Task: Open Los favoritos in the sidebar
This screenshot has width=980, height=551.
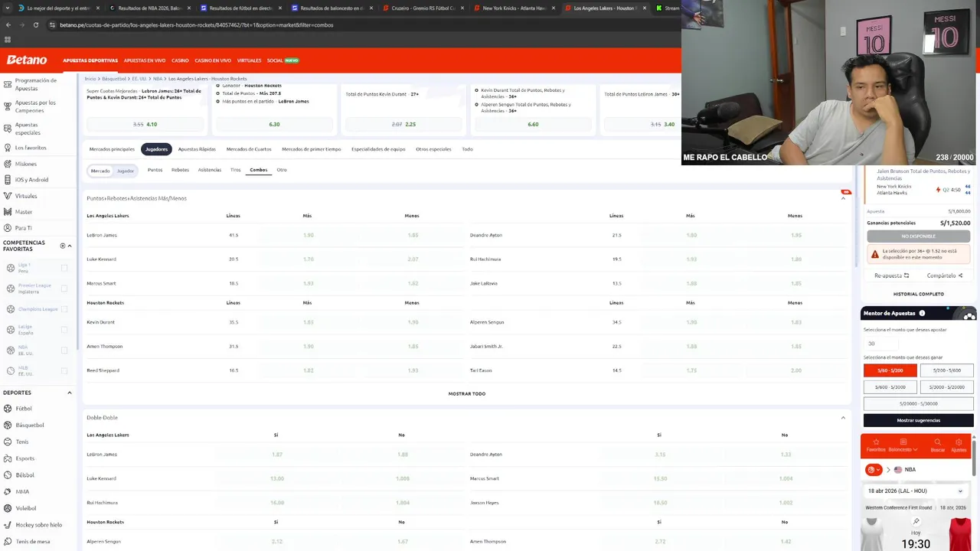Action: 31,148
